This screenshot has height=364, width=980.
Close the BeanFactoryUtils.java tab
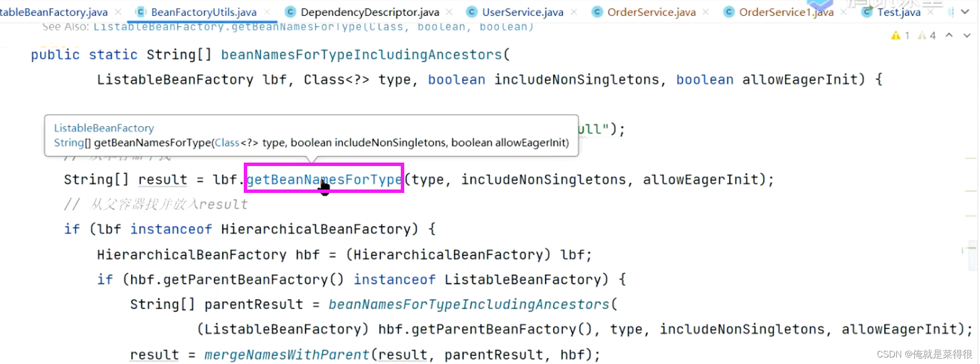pyautogui.click(x=268, y=12)
